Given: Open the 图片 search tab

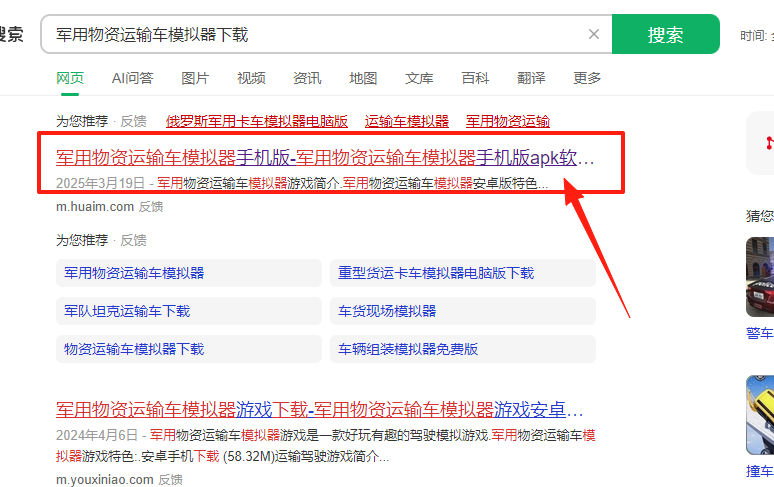Looking at the screenshot, I should click(195, 78).
